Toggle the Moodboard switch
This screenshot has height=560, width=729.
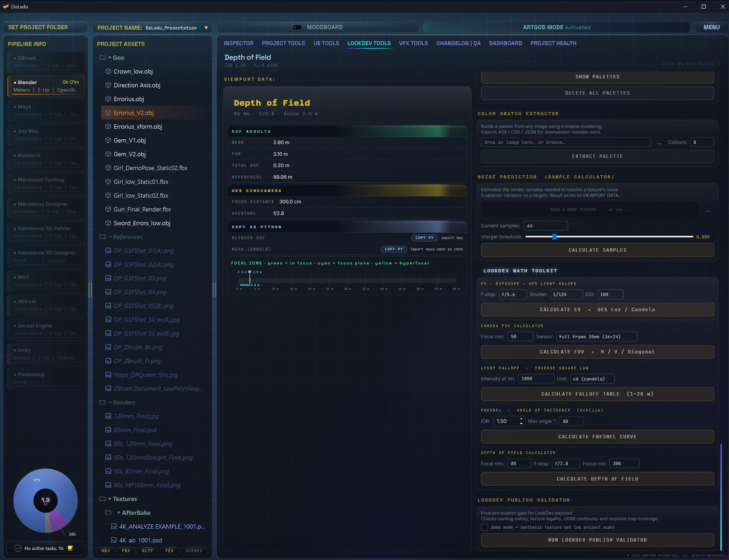297,28
